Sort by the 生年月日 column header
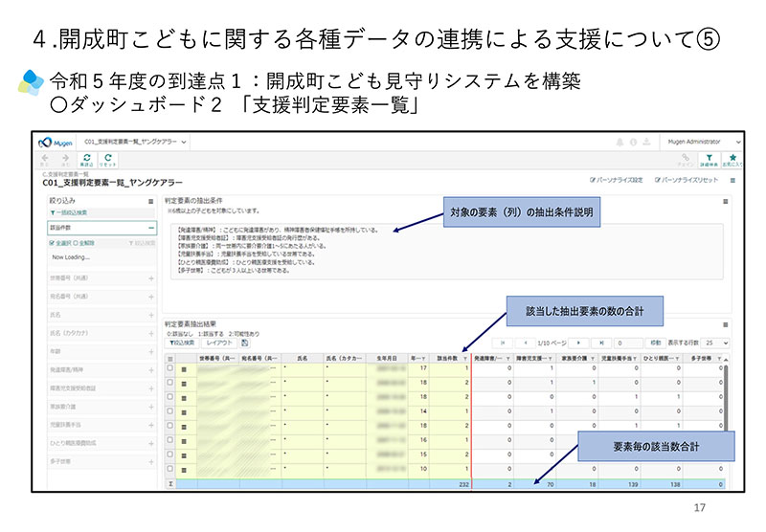 coord(387,359)
